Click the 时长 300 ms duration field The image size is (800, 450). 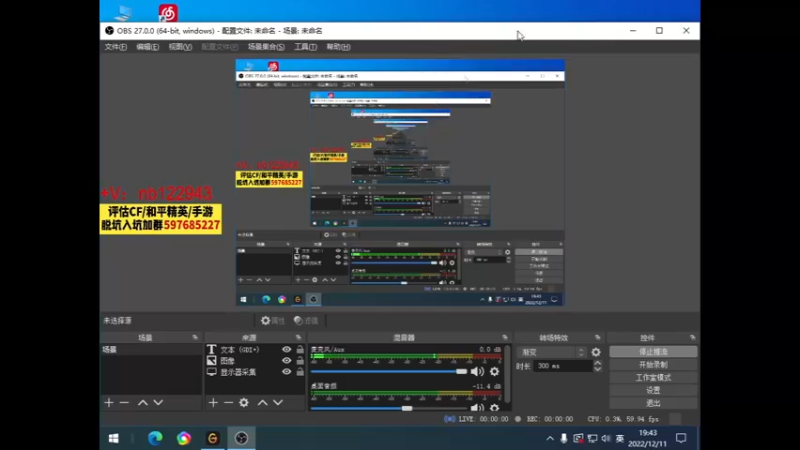[563, 366]
